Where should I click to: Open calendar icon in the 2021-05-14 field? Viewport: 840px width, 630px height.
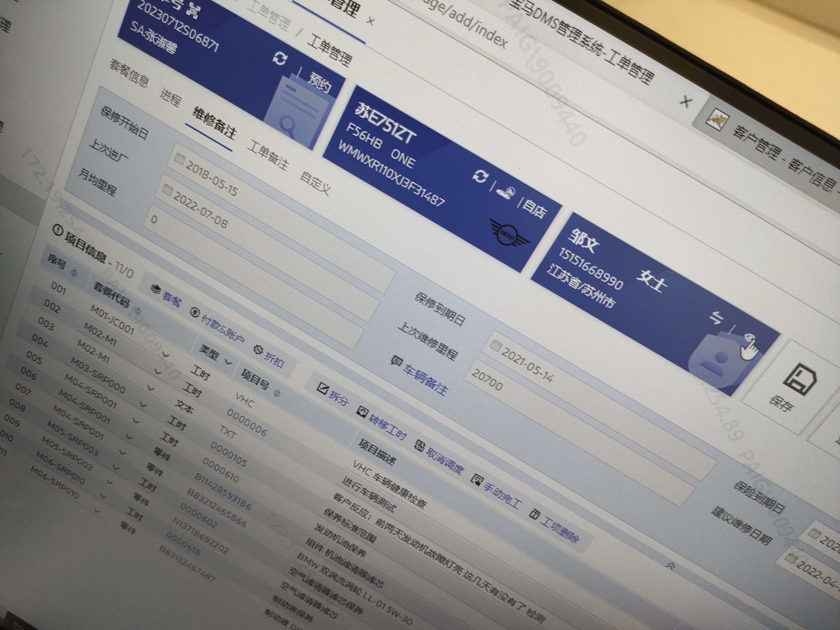495,345
